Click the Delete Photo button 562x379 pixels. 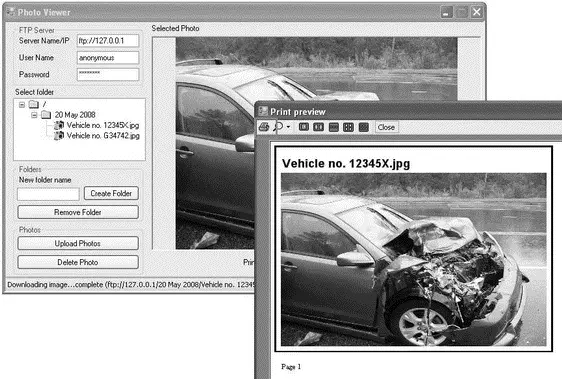click(x=78, y=262)
